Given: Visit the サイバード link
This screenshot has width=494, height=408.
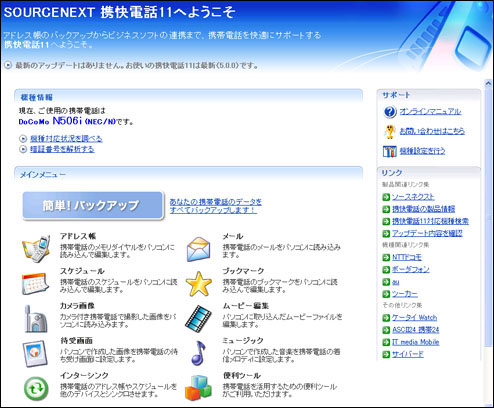Looking at the screenshot, I should tap(407, 354).
